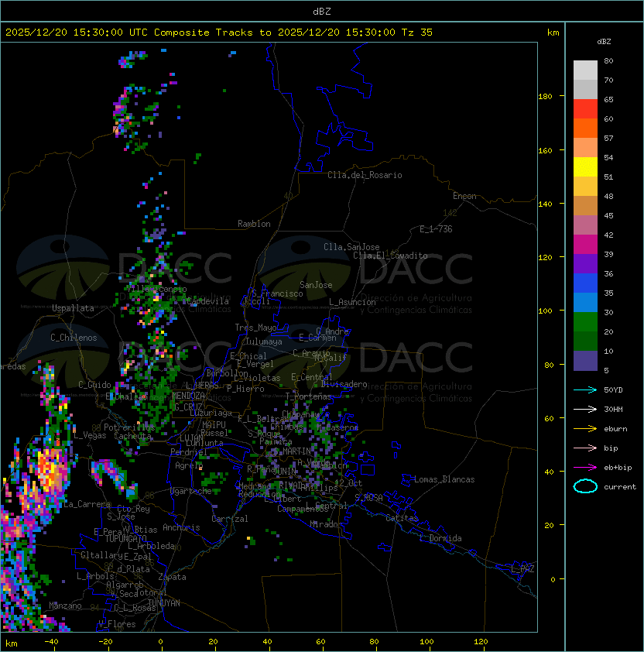Click the 'E_1-736' map label

[436, 229]
